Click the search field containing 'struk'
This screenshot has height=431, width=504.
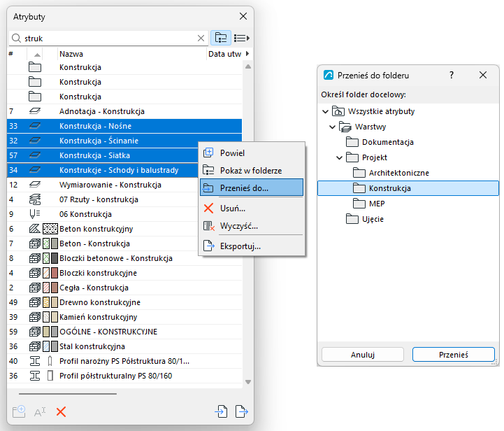point(109,38)
